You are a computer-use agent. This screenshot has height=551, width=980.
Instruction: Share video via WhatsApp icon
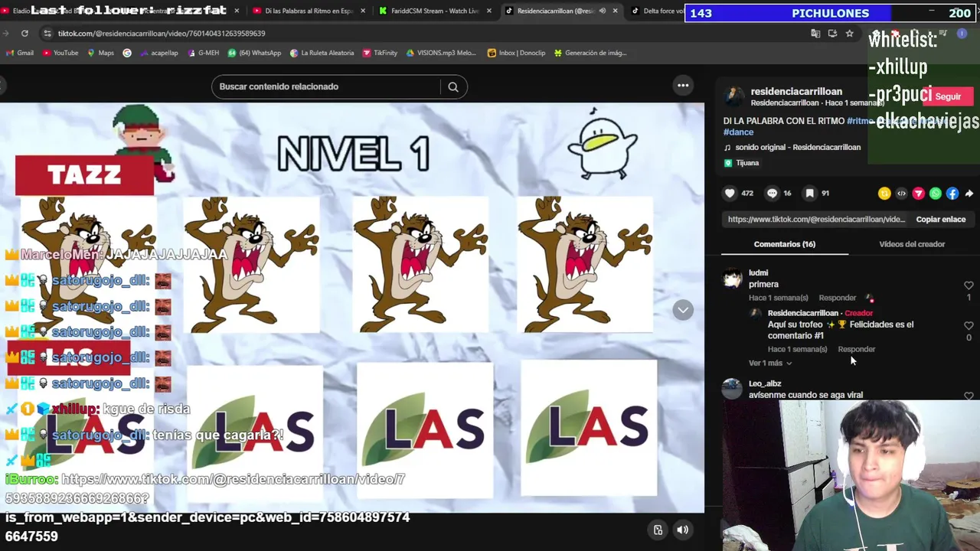pyautogui.click(x=935, y=194)
